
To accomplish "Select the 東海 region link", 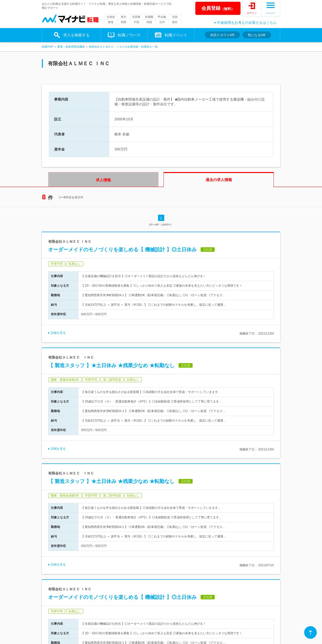I will pyautogui.click(x=111, y=22).
